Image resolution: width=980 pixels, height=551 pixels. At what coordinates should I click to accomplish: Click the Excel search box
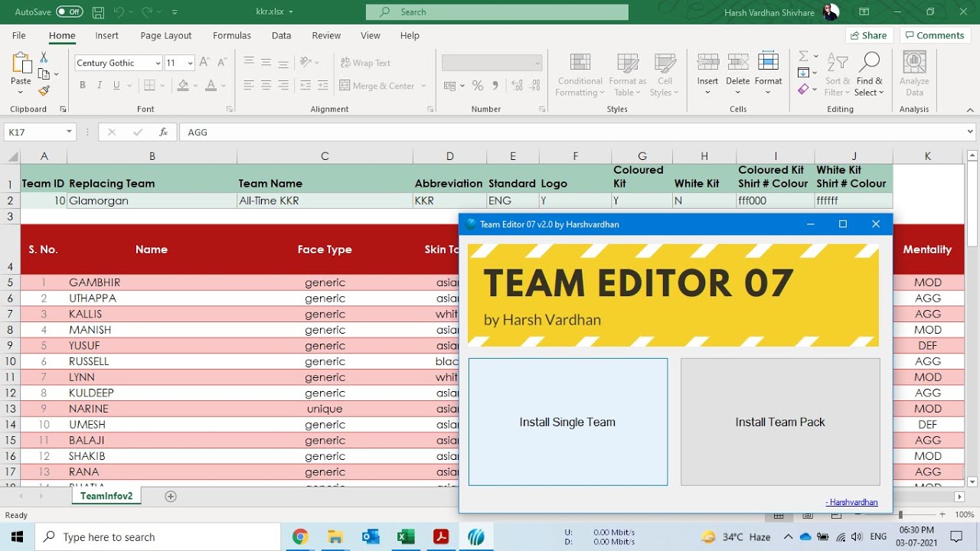click(497, 12)
